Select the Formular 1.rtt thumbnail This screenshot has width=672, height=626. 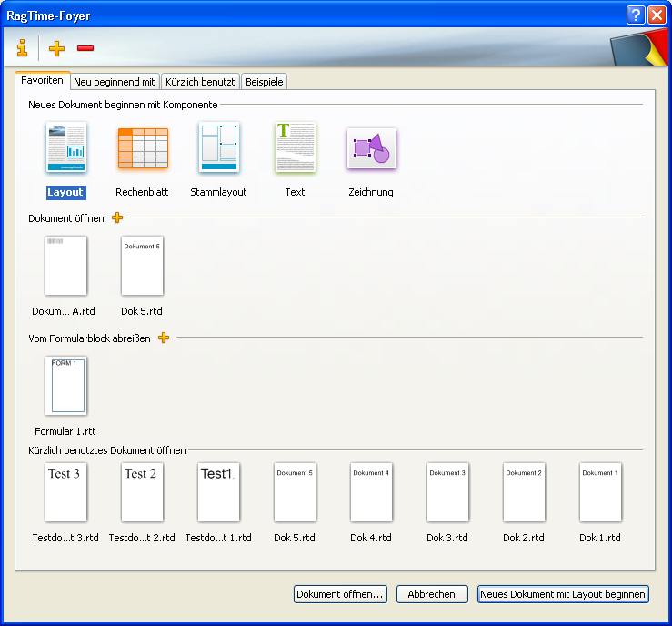[x=65, y=386]
